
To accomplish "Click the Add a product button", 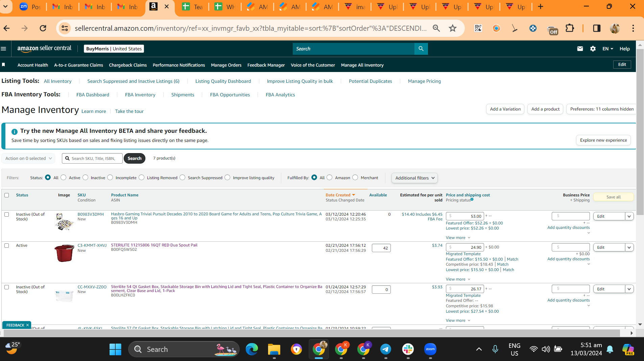I will 545,109.
